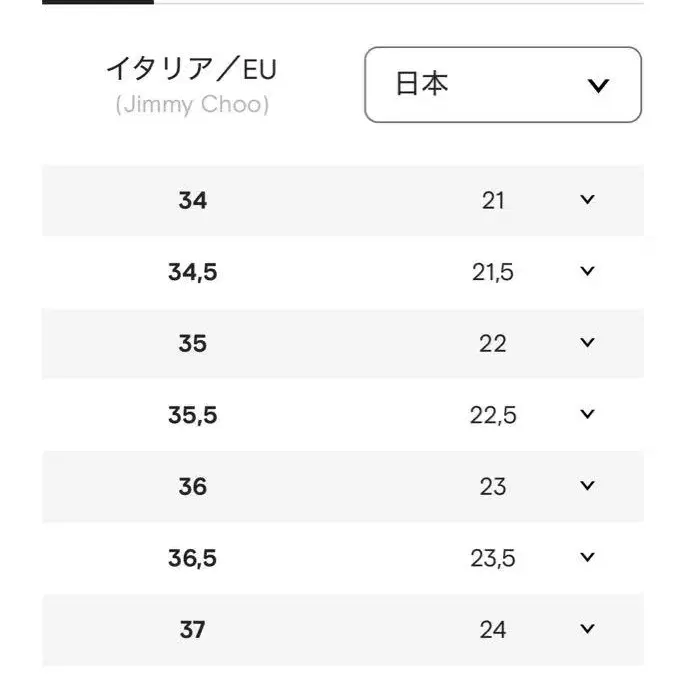
Task: Select the EU size 35,5 label
Action: (x=192, y=415)
